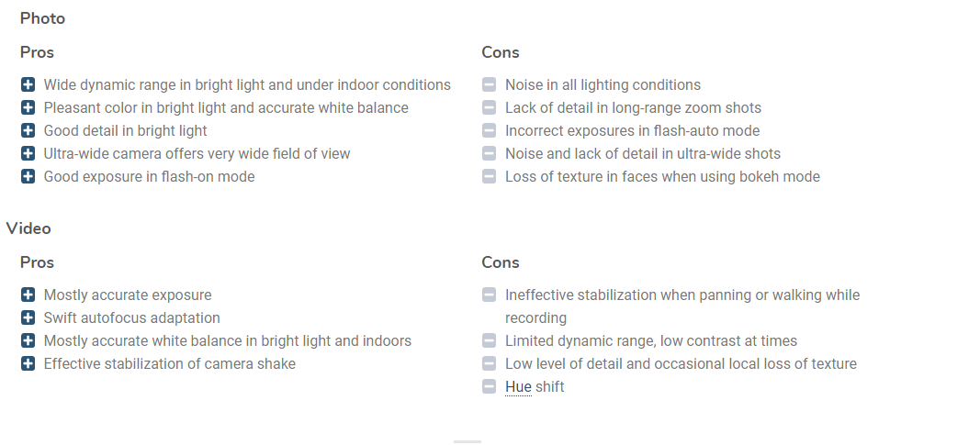Click plus icon next to Ultra-wide camera offers
The height and width of the screenshot is (445, 980).
pyautogui.click(x=28, y=153)
